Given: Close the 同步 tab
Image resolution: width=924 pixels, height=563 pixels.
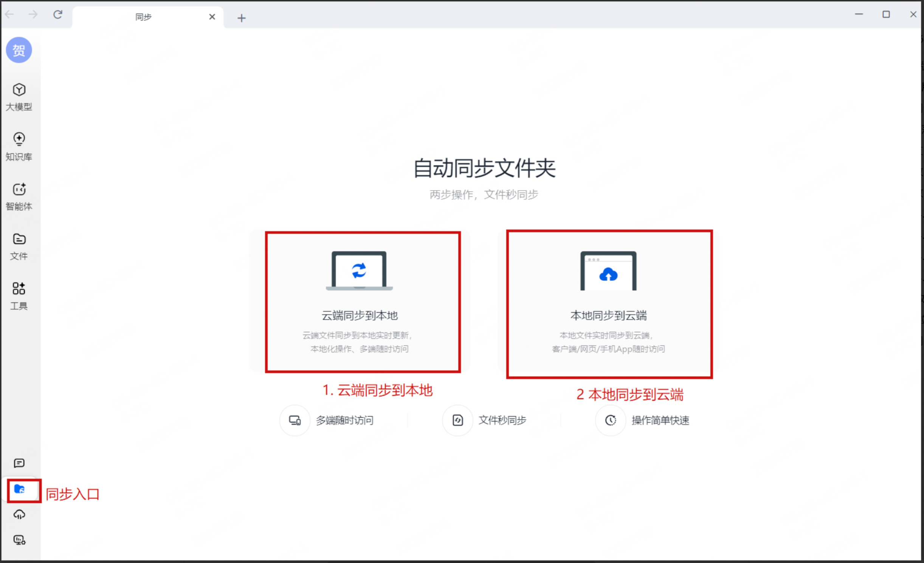Looking at the screenshot, I should click(212, 17).
